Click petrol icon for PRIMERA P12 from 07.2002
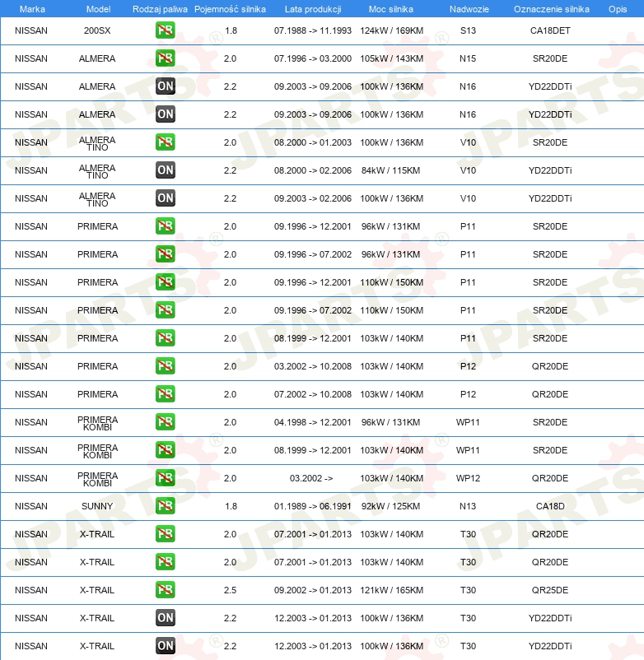The image size is (644, 660). [165, 394]
